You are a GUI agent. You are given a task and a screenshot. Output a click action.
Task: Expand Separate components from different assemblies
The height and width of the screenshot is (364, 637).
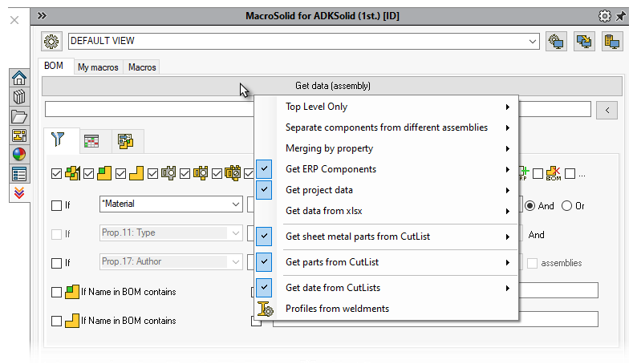click(x=387, y=127)
